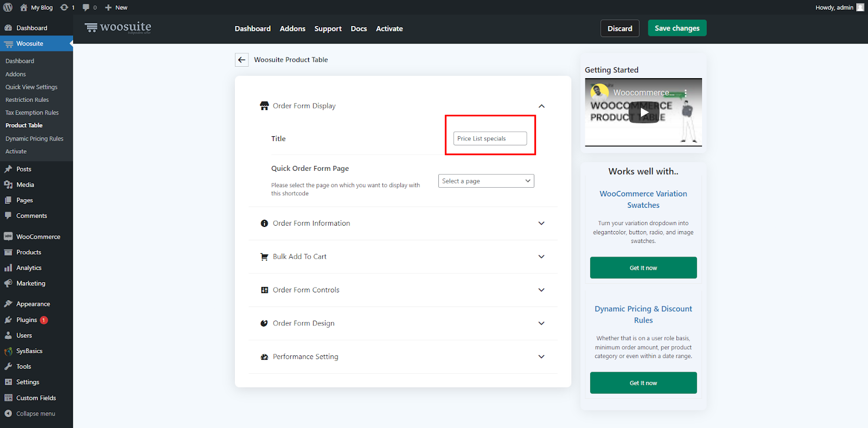
Task: Click the Posts pin icon in sidebar
Action: click(x=8, y=169)
